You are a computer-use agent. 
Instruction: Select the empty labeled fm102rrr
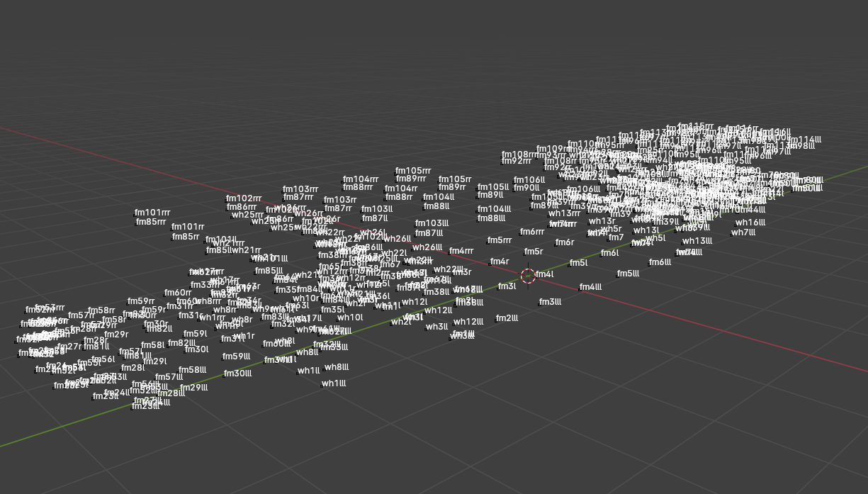244,198
